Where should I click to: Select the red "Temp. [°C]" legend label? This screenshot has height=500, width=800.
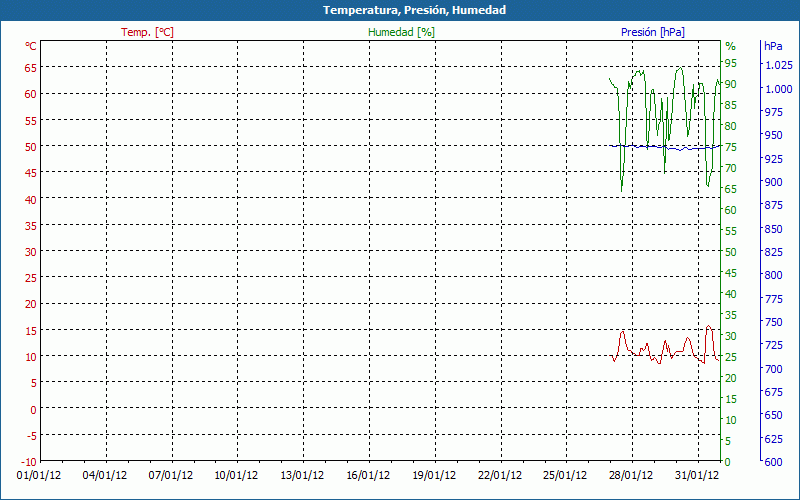(147, 32)
